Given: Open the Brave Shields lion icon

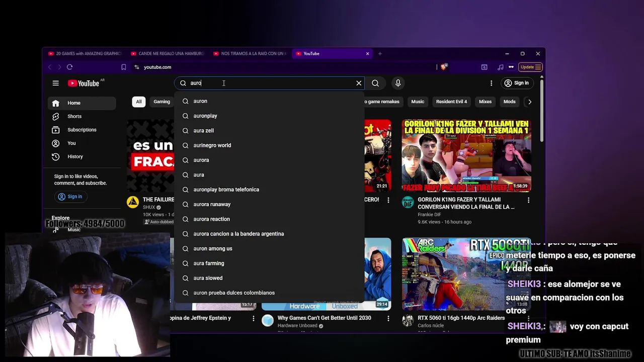Looking at the screenshot, I should click(444, 66).
